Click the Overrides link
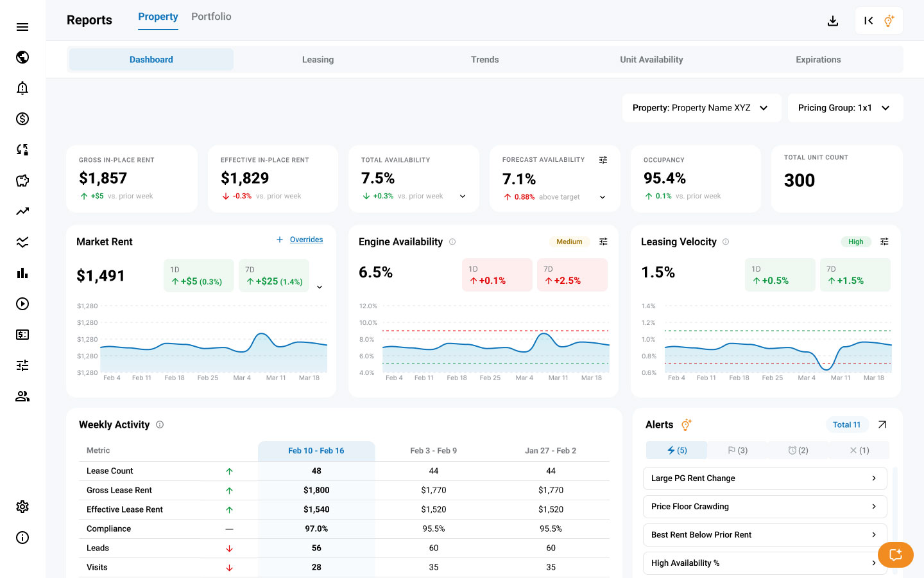The height and width of the screenshot is (578, 924). coord(306,240)
